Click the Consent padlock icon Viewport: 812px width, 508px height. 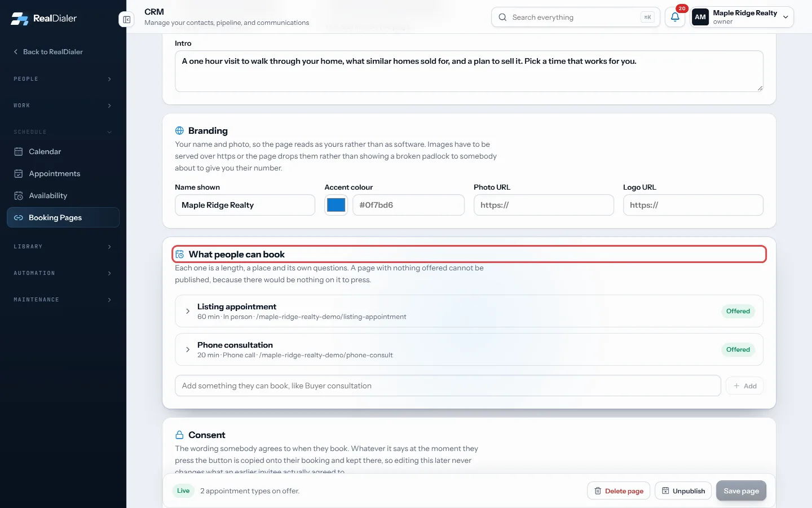click(179, 435)
